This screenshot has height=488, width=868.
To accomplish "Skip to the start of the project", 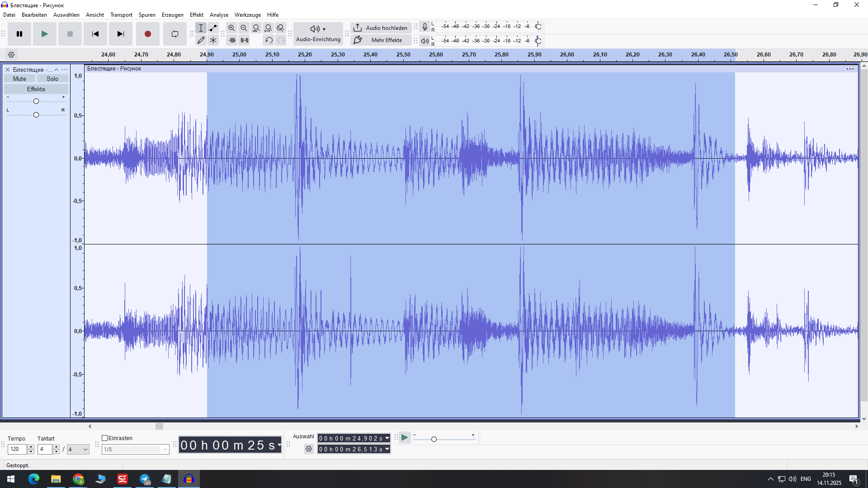I will (95, 34).
